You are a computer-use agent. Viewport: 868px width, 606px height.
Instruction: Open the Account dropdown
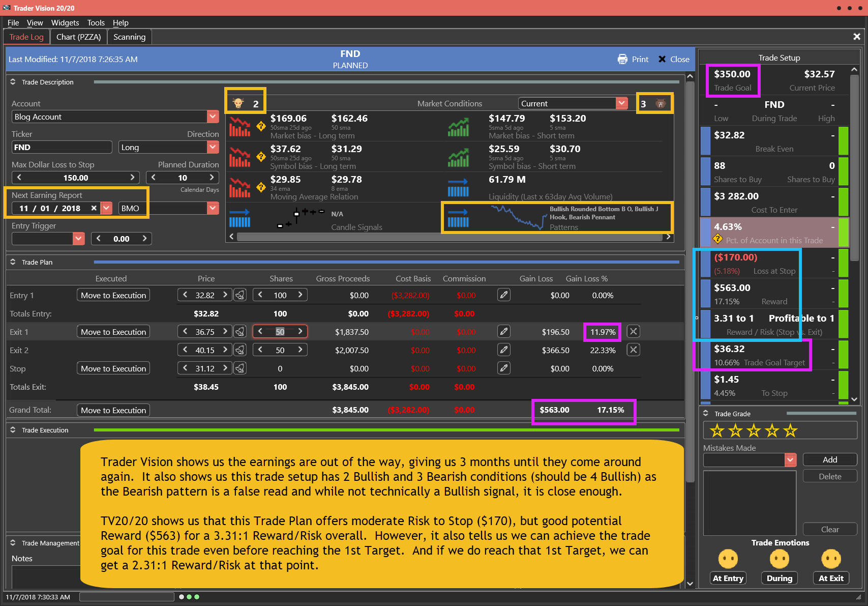pyautogui.click(x=213, y=117)
